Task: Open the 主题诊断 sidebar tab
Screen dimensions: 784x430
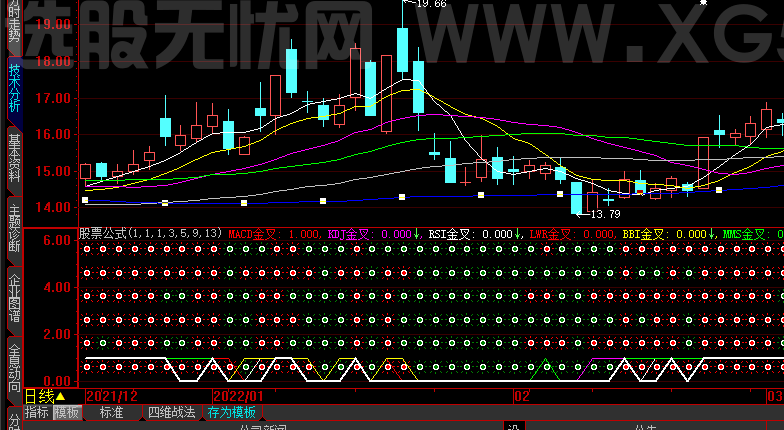Action: 14,229
